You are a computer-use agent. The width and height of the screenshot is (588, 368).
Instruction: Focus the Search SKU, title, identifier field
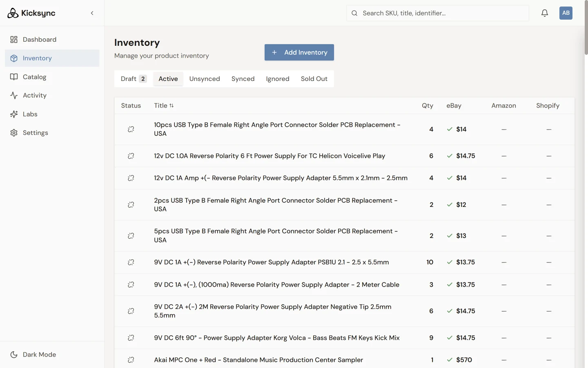coord(438,13)
